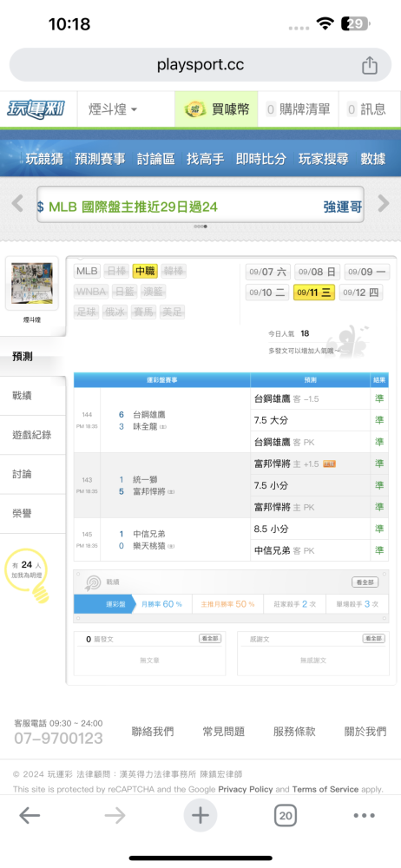
Task: Choose date 09/11 三
Action: (314, 293)
